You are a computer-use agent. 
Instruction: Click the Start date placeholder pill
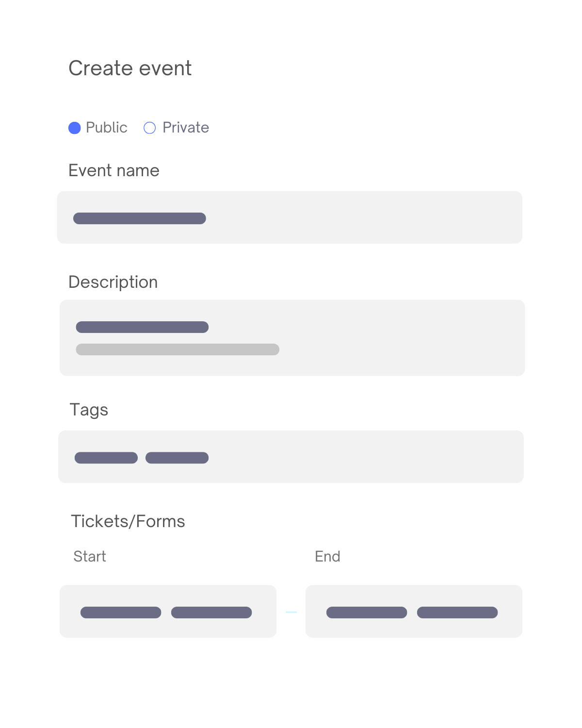point(121,612)
